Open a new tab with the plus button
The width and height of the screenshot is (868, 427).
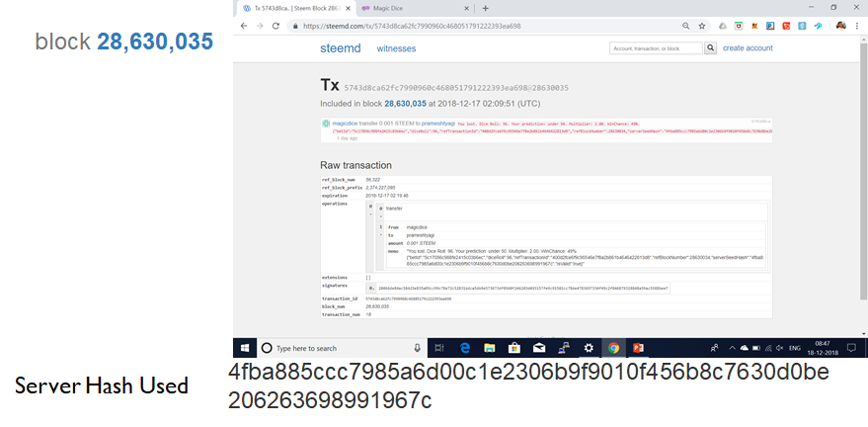pyautogui.click(x=486, y=8)
